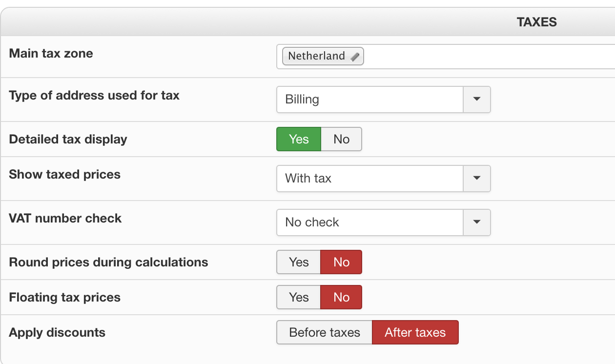The height and width of the screenshot is (364, 615).
Task: Click the No check selection box
Action: click(369, 222)
